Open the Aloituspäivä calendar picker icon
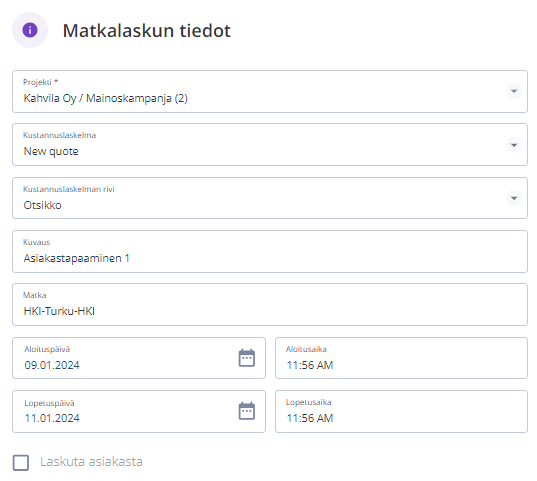This screenshot has width=537, height=481. click(x=247, y=358)
